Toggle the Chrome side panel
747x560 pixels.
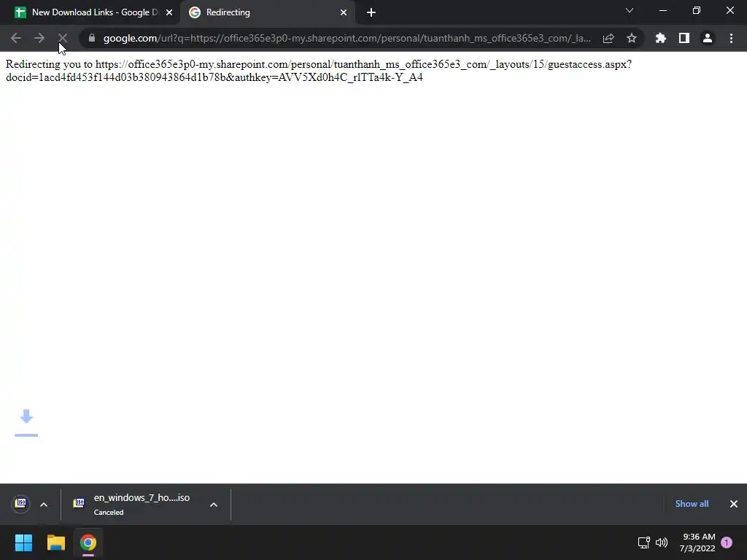coord(684,38)
